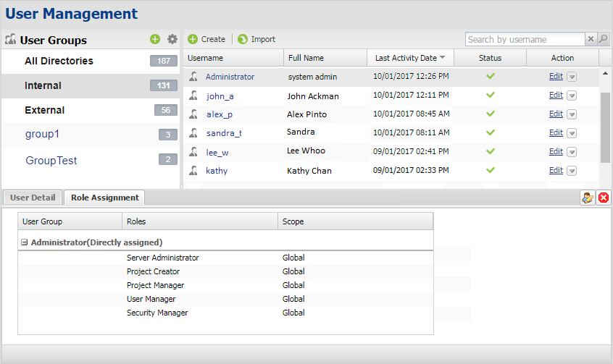Screen dimensions: 613x364
Task: Open user groups settings gear
Action: (x=172, y=40)
